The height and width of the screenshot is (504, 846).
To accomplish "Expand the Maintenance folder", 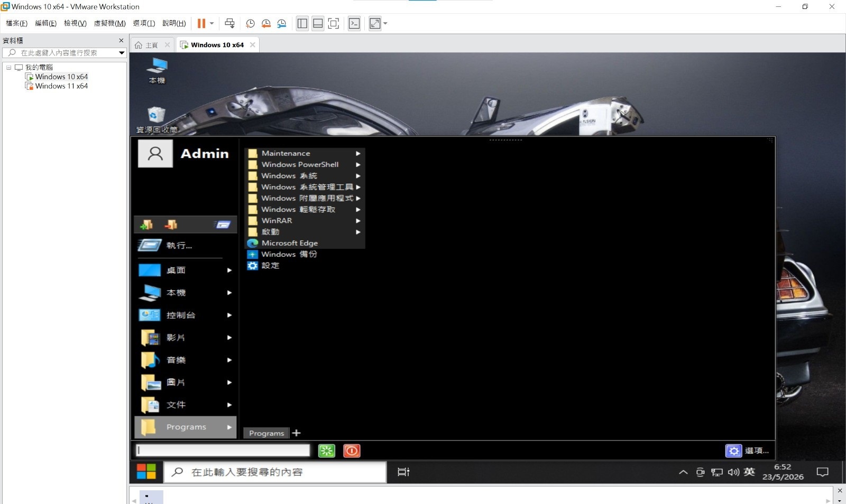I will point(305,153).
